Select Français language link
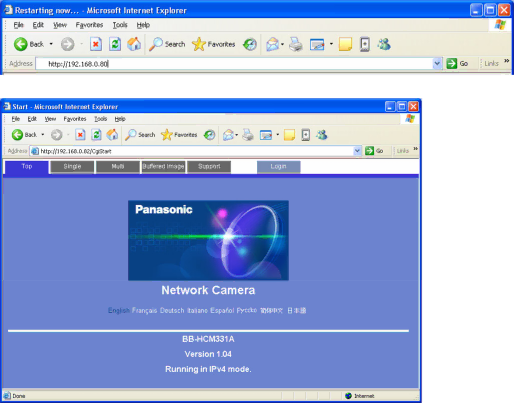514x403 pixels. (144, 310)
